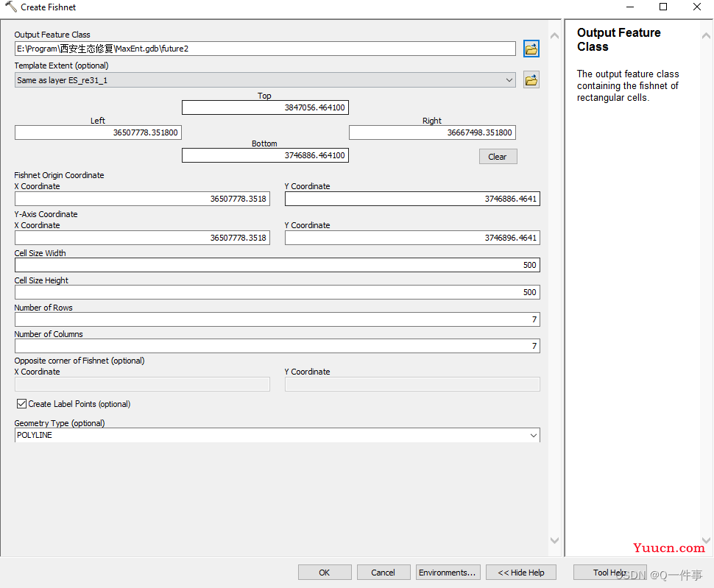The height and width of the screenshot is (588, 714).
Task: Edit the Output Feature Class path field
Action: click(265, 49)
